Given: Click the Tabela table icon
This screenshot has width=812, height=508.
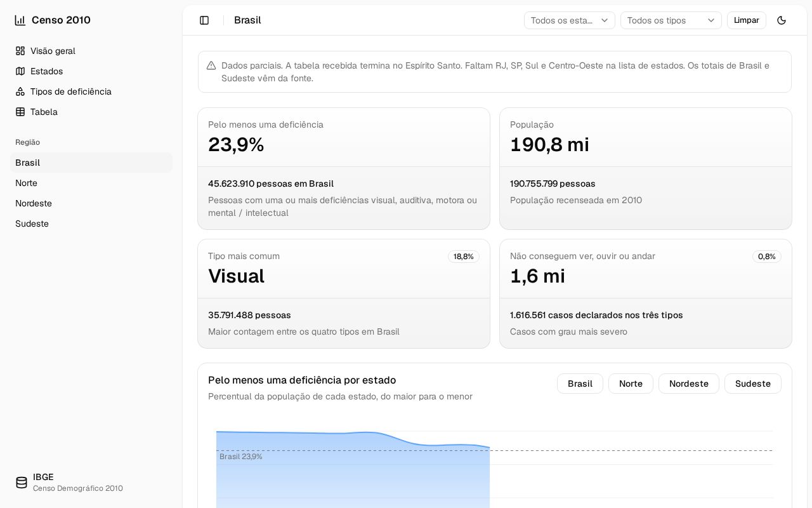Looking at the screenshot, I should [x=20, y=112].
